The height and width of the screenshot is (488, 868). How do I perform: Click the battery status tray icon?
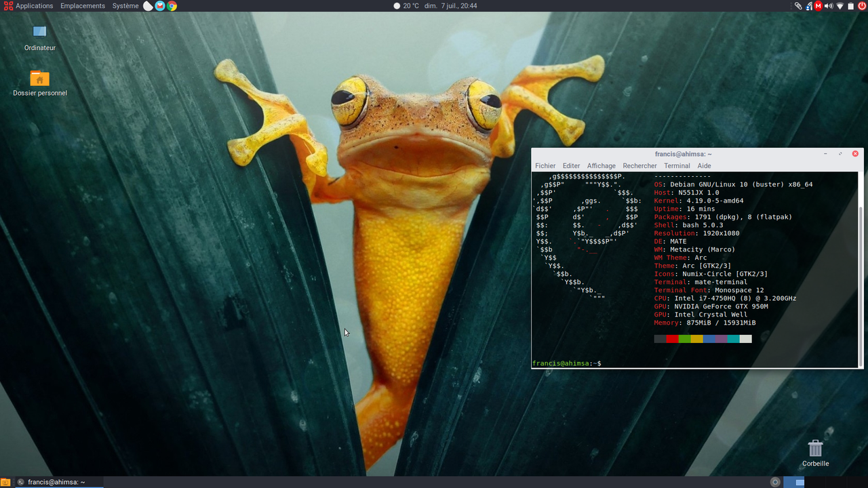(850, 5)
